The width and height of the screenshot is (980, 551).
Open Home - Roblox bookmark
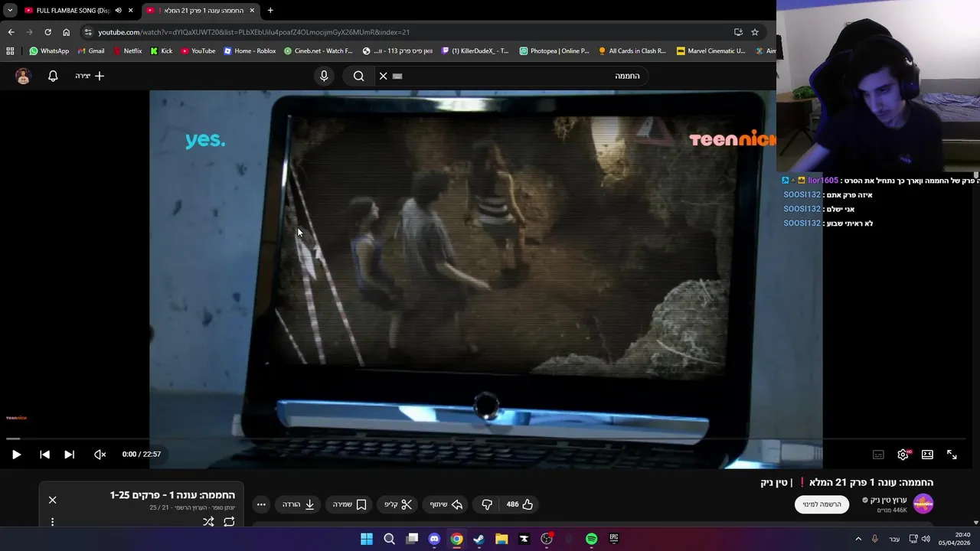250,51
